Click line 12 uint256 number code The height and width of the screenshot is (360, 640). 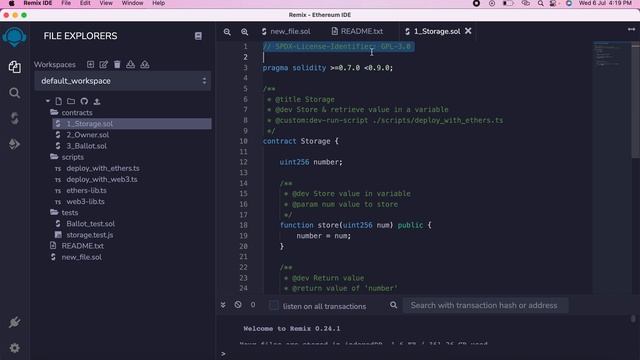[311, 162]
